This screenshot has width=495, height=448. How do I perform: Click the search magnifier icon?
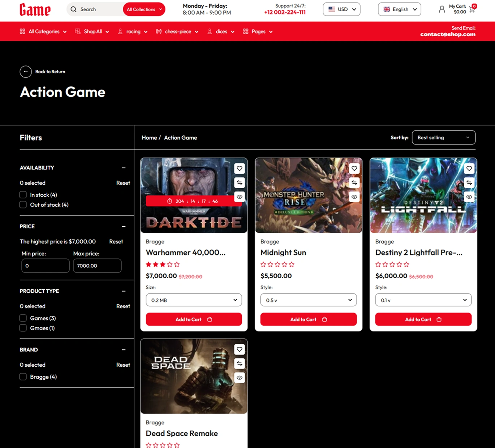[74, 9]
